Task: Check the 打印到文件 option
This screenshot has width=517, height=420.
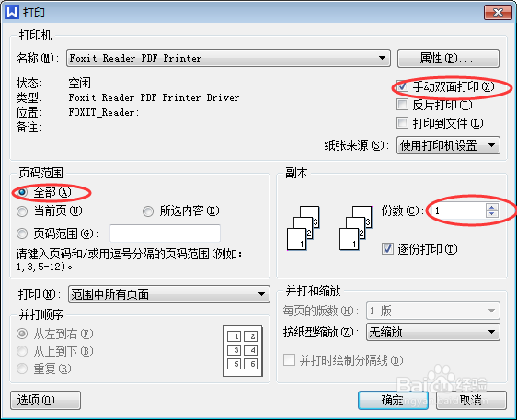Action: click(x=402, y=123)
